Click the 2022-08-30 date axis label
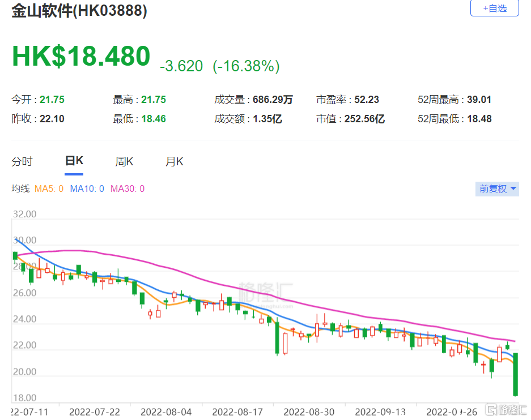The width and height of the screenshot is (531, 420). pyautogui.click(x=309, y=412)
